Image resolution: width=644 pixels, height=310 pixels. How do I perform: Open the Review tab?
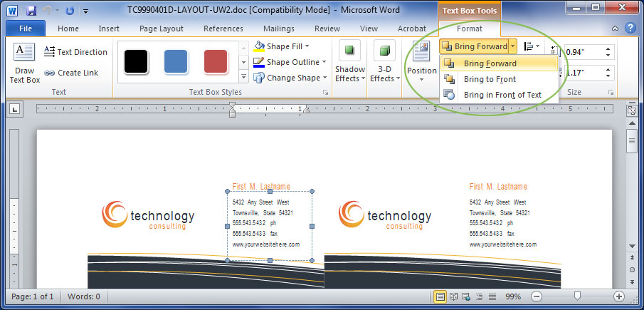click(x=327, y=29)
